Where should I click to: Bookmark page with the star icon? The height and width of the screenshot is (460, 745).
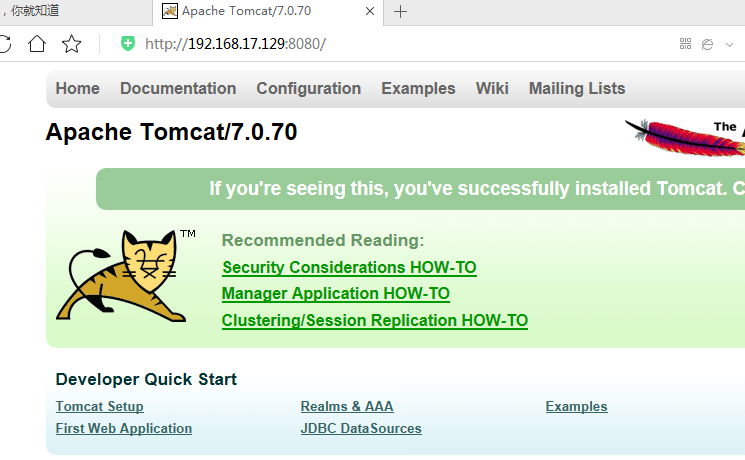pos(71,44)
